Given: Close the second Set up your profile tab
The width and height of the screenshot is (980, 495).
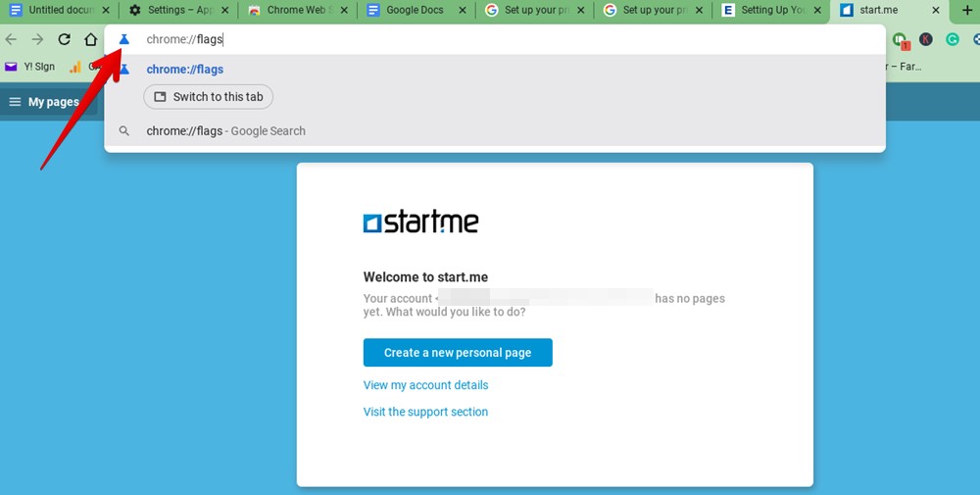Looking at the screenshot, I should pyautogui.click(x=699, y=10).
